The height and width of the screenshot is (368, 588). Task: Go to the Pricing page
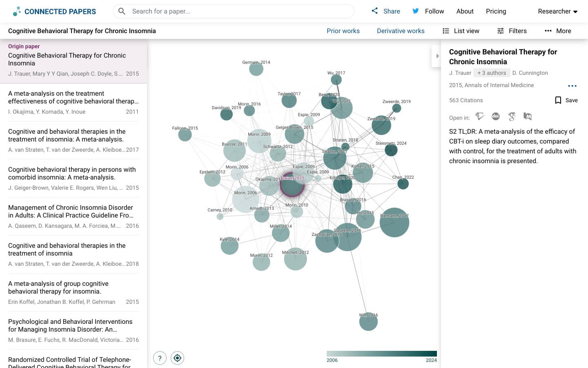click(496, 11)
